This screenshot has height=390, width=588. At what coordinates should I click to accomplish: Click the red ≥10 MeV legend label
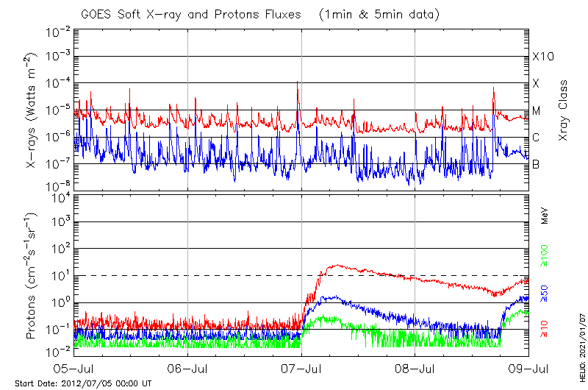pyautogui.click(x=545, y=329)
